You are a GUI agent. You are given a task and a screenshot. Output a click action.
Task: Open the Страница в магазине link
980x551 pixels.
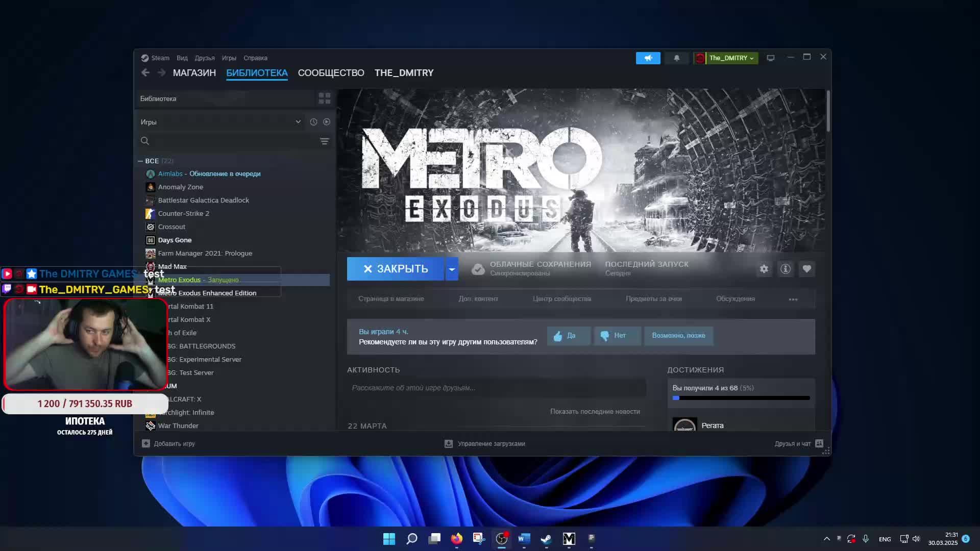(x=392, y=299)
